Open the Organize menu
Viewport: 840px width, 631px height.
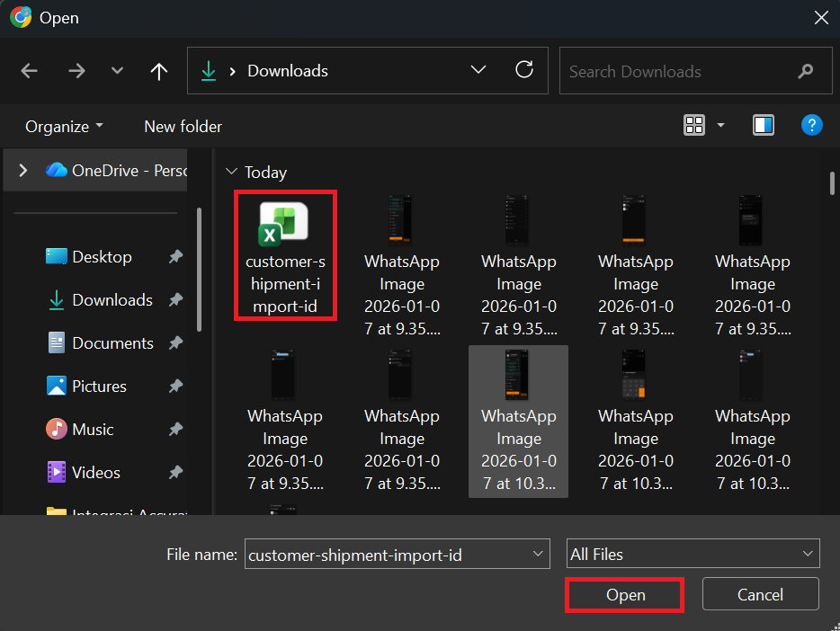64,127
